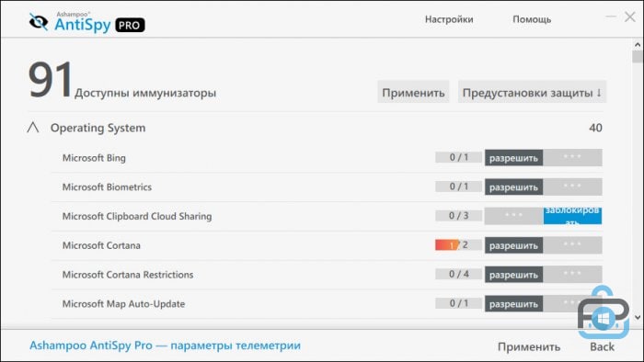This screenshot has height=362, width=644.
Task: Select the Microsoft Biometrics row label
Action: [107, 187]
